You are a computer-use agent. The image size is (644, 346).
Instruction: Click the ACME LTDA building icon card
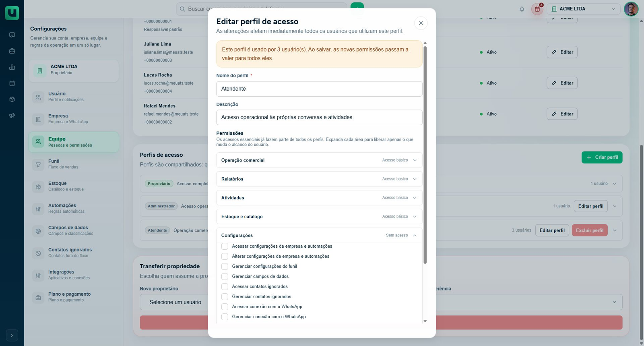click(40, 71)
